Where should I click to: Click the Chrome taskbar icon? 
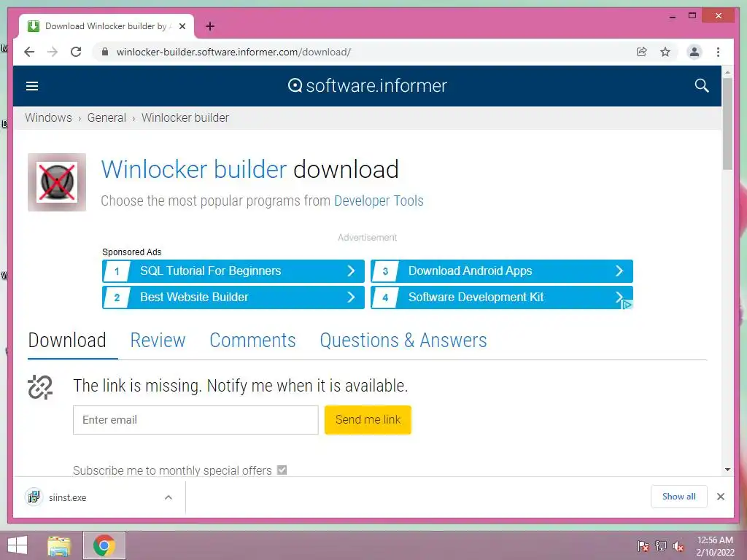[x=104, y=545]
